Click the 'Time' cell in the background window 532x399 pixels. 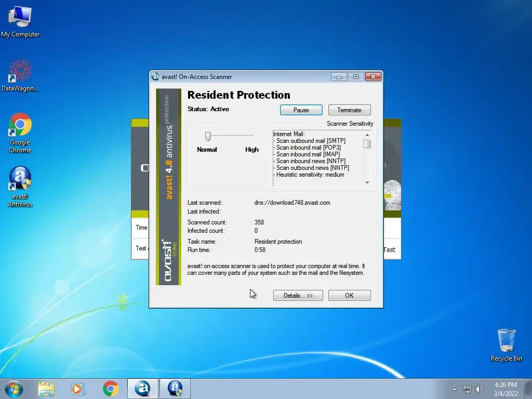click(141, 228)
